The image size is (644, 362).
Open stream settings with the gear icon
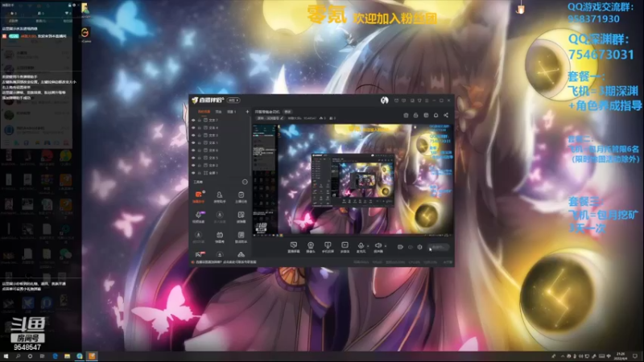tap(419, 247)
